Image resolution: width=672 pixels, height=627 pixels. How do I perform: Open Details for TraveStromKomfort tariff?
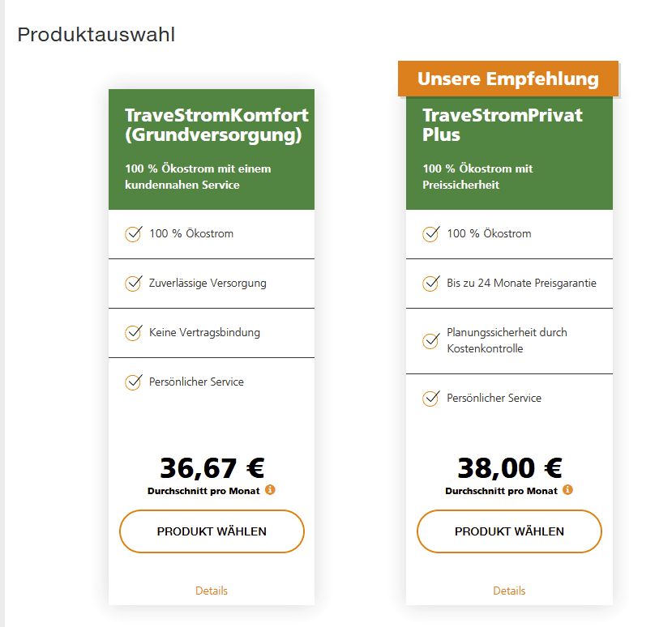click(212, 591)
